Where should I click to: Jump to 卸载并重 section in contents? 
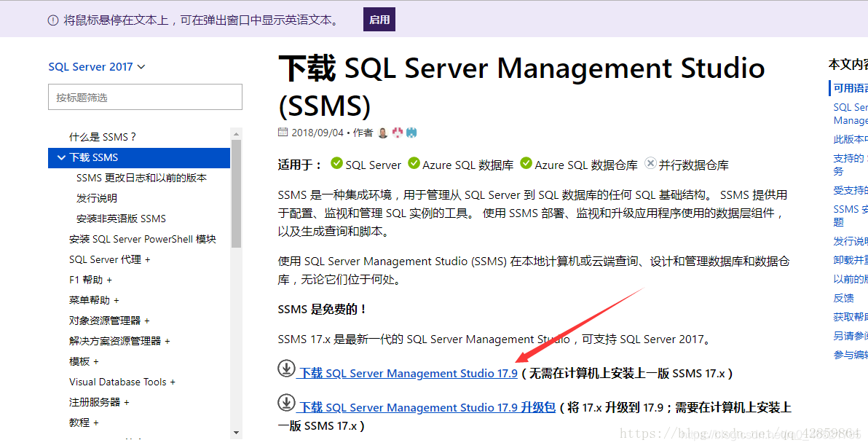coord(851,260)
